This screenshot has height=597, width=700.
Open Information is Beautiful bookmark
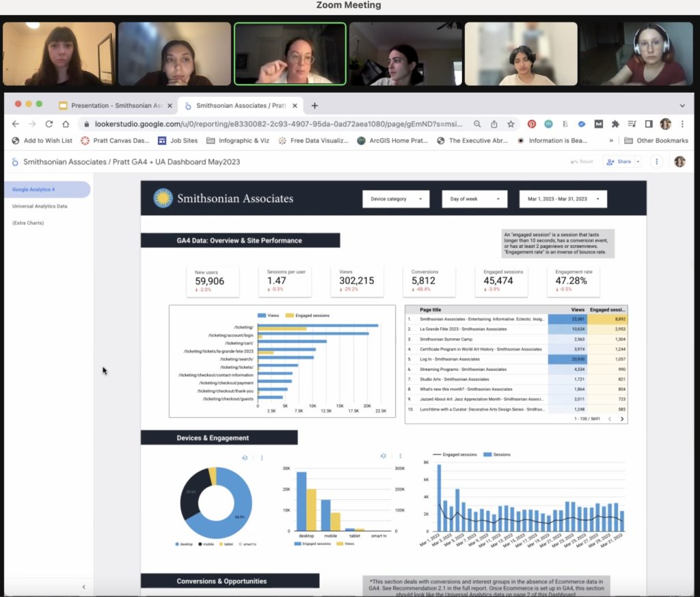(x=552, y=141)
